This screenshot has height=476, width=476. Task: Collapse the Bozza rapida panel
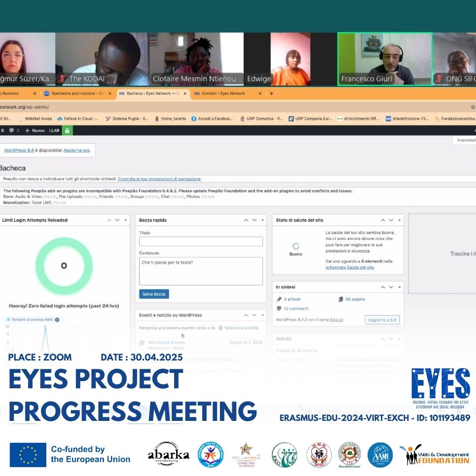point(263,220)
